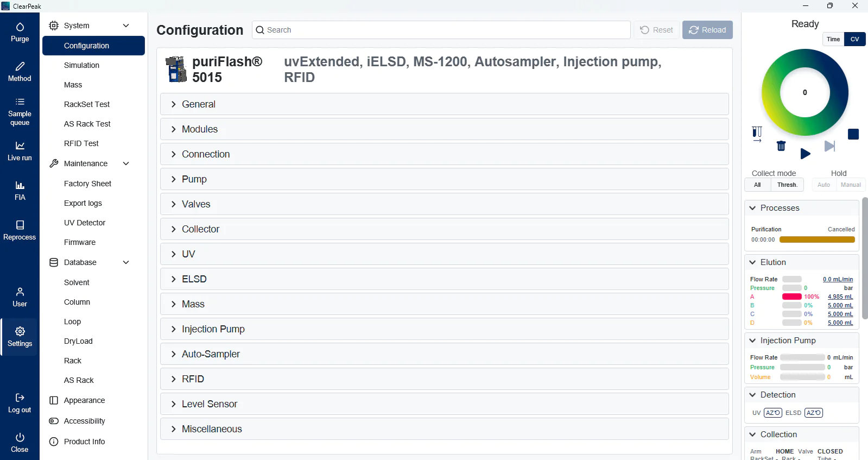The image size is (868, 460).
Task: Click the Database cylinder icon
Action: 54,262
